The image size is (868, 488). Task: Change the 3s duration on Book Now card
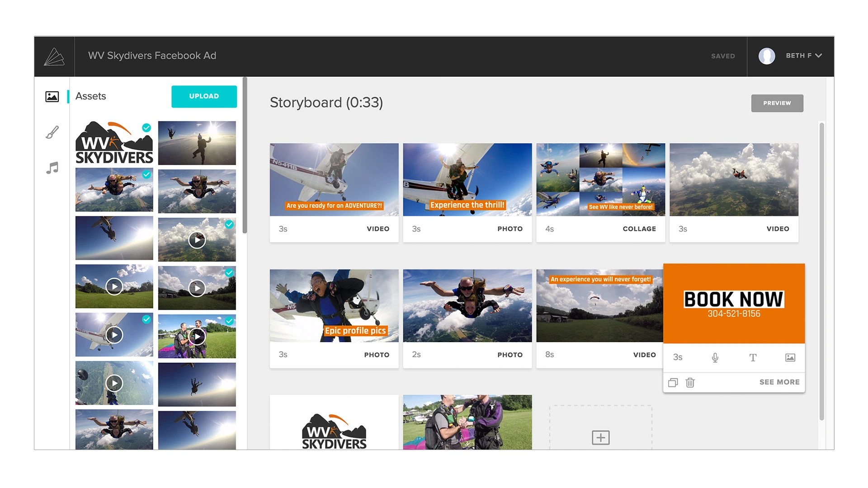coord(677,357)
